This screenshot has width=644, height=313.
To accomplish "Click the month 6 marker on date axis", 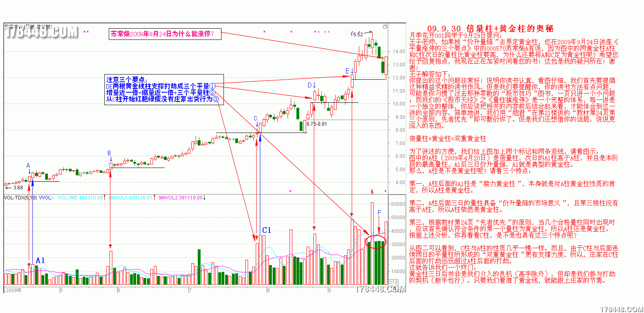I will pyautogui.click(x=119, y=290).
